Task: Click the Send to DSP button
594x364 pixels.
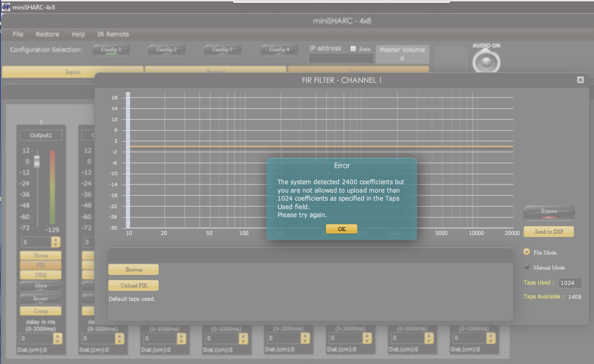Action: click(x=549, y=232)
